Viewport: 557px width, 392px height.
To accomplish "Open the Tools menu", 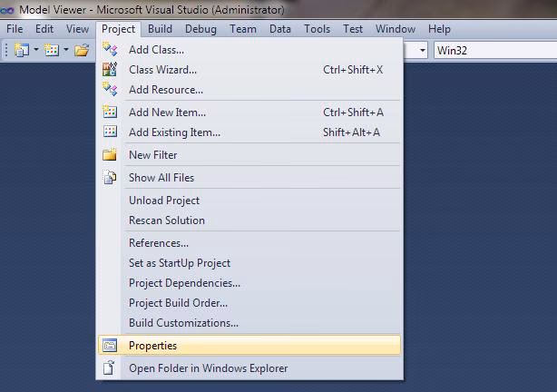I will click(317, 29).
